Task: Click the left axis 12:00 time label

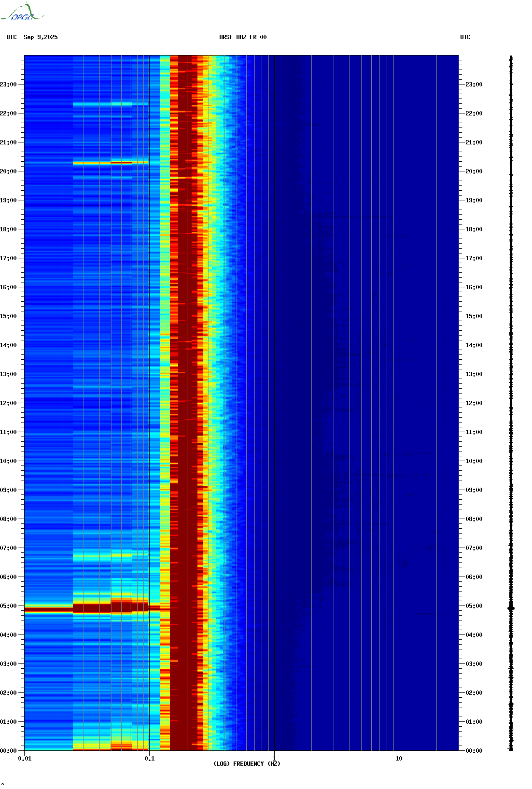Action: point(8,403)
